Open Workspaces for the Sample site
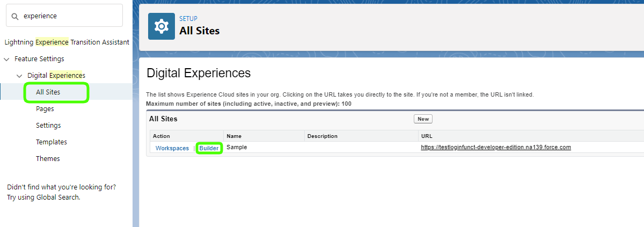Image resolution: width=644 pixels, height=227 pixels. pyautogui.click(x=172, y=148)
